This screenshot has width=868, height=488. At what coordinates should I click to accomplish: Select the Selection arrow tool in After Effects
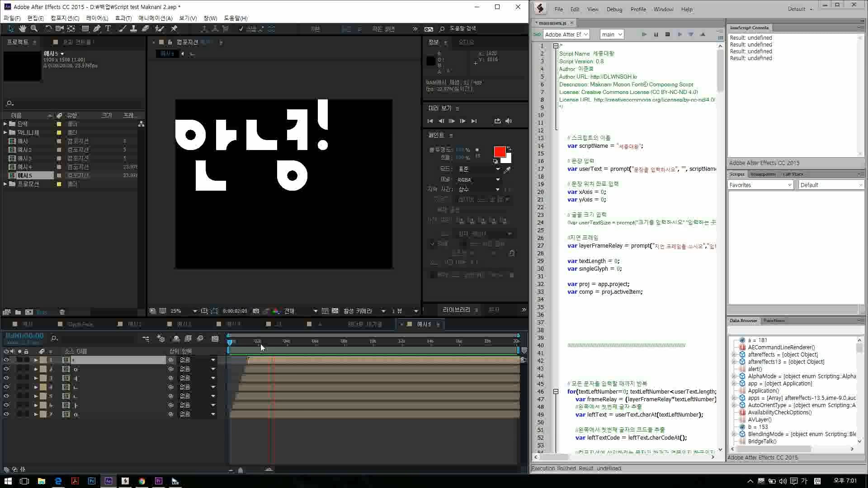[x=11, y=28]
